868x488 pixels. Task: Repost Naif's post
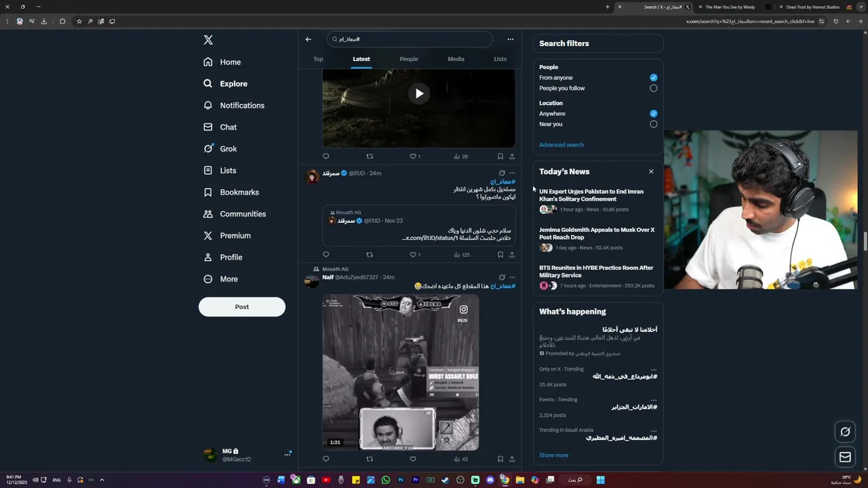click(x=370, y=459)
